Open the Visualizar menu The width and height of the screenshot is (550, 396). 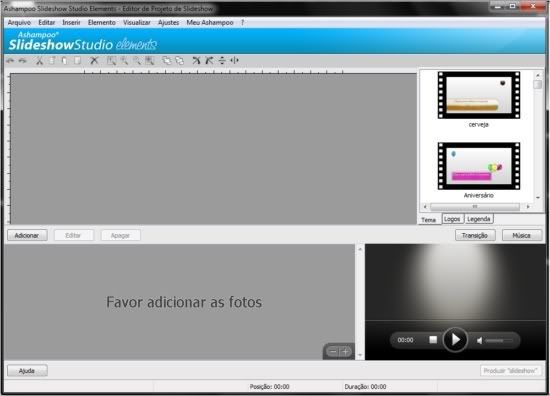137,22
